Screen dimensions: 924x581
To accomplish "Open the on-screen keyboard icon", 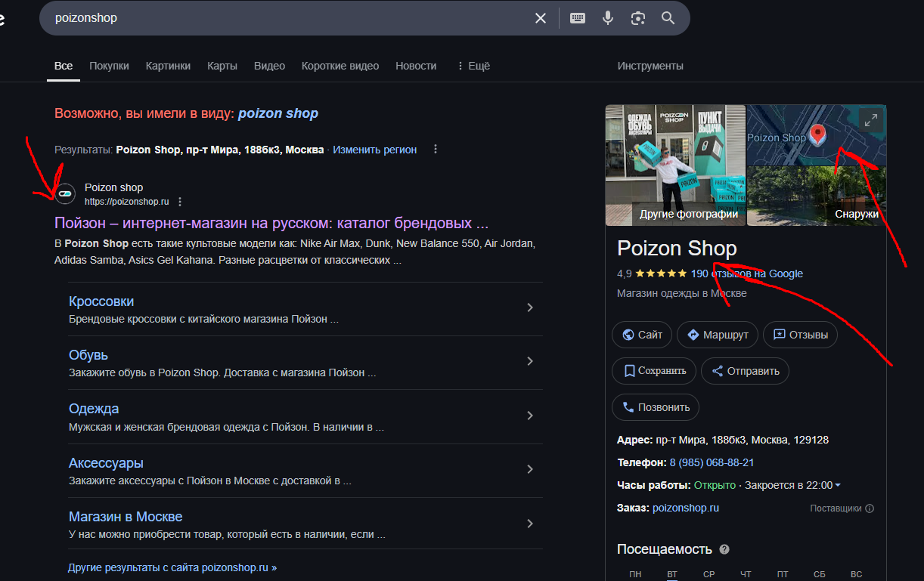I will 578,18.
